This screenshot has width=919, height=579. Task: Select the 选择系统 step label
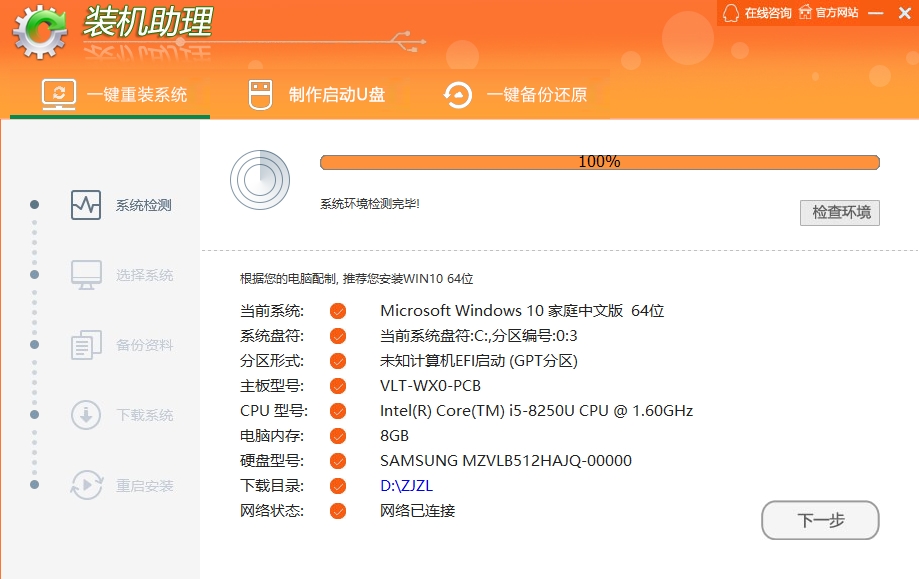pyautogui.click(x=144, y=275)
